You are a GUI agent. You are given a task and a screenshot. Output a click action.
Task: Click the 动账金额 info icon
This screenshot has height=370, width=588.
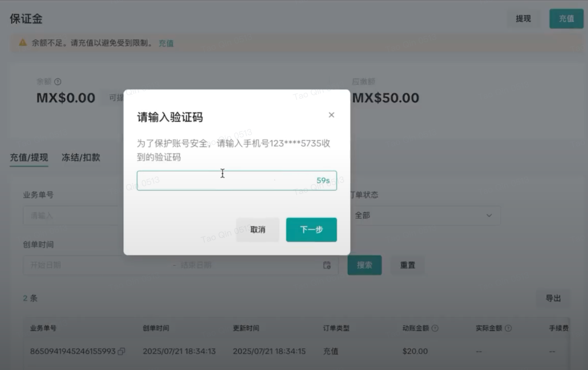click(x=435, y=328)
